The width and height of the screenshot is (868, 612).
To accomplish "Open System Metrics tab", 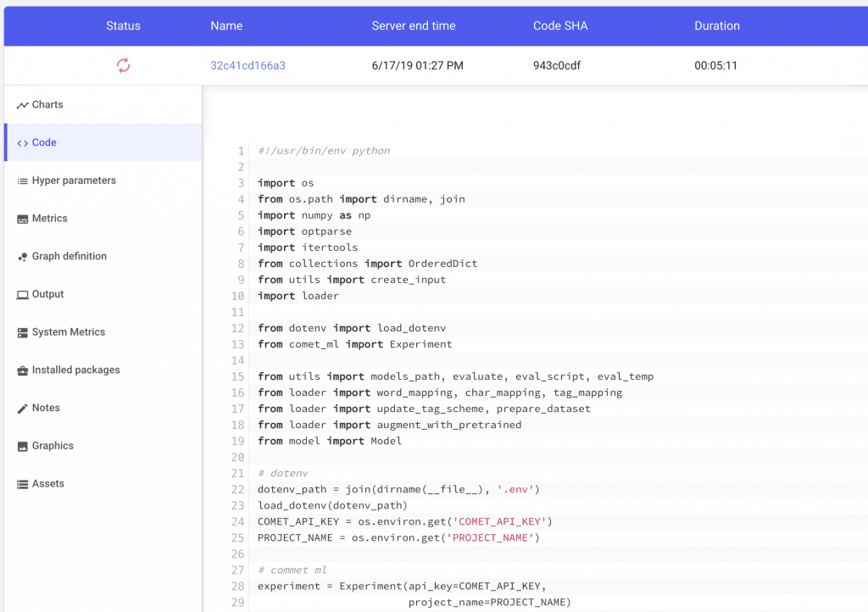I will pyautogui.click(x=103, y=332).
